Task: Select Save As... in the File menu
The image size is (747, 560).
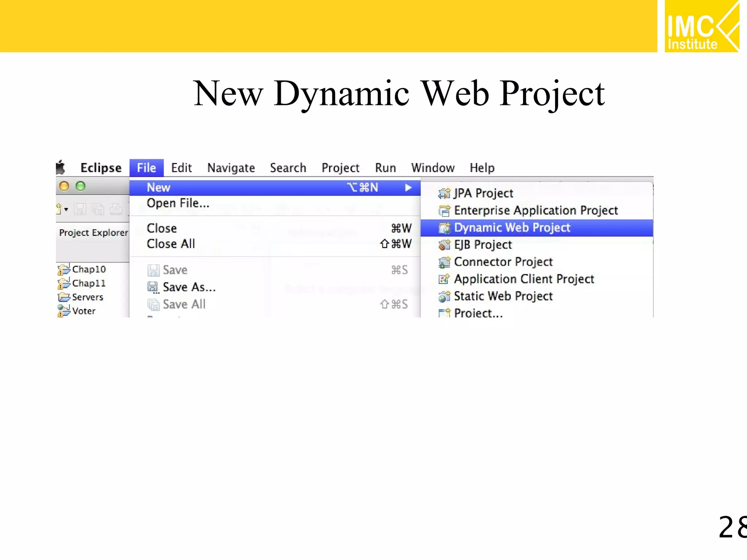Action: point(275,287)
